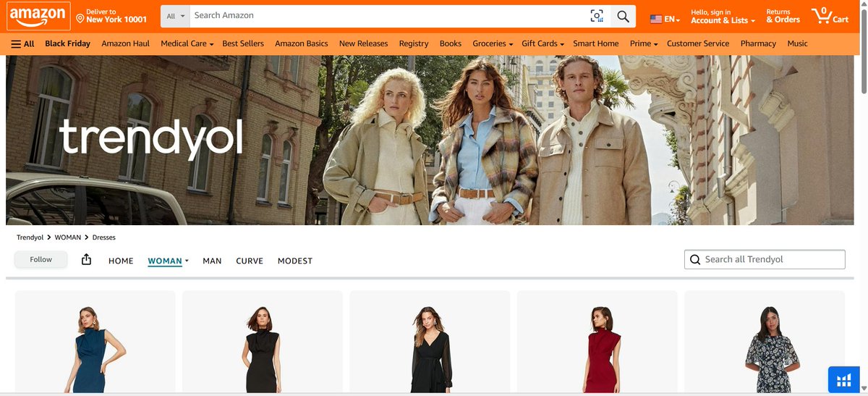Focus the Search all Trendyol field
The image size is (868, 396).
point(765,259)
